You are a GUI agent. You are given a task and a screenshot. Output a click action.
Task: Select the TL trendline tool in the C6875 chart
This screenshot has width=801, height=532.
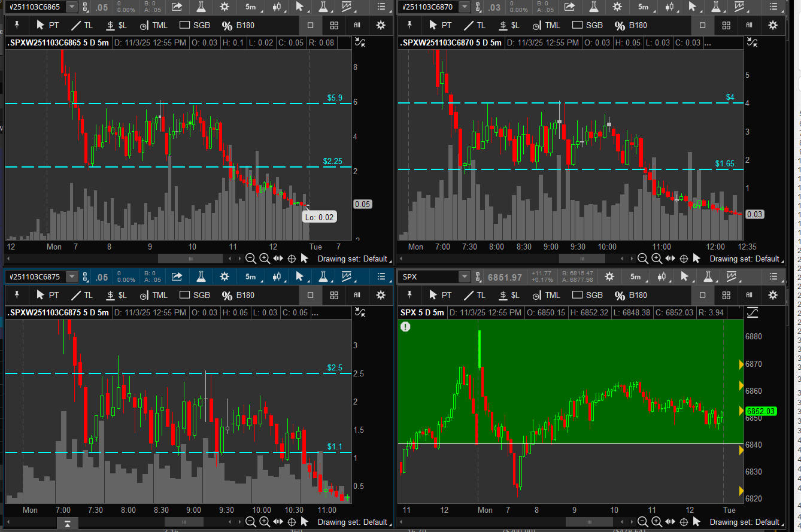point(82,295)
